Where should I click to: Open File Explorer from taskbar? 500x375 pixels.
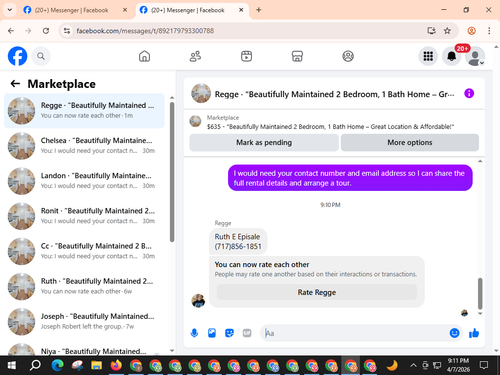pyautogui.click(x=97, y=366)
